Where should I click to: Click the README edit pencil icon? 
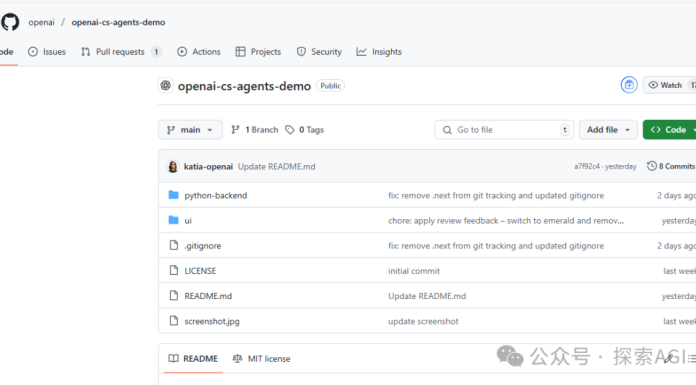point(668,358)
